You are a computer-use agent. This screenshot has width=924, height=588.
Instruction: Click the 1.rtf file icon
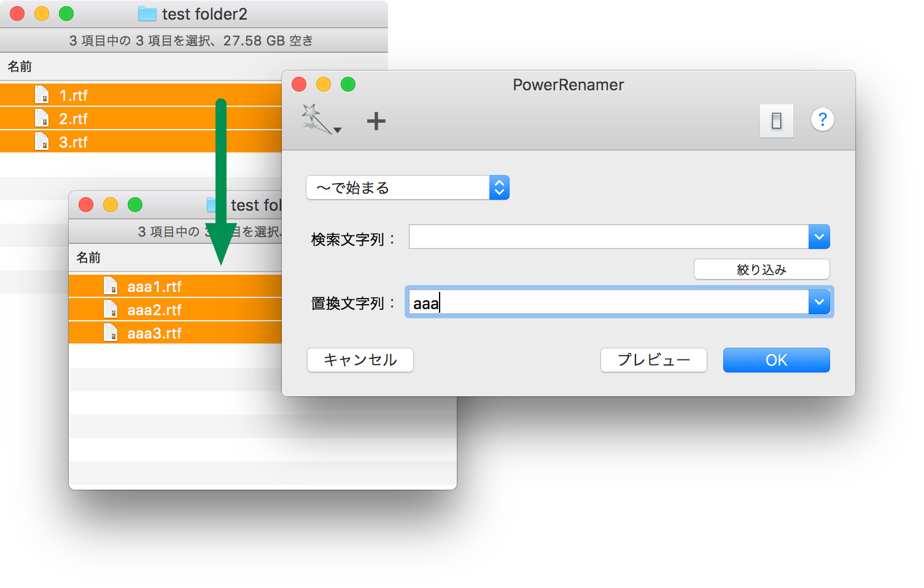point(42,95)
